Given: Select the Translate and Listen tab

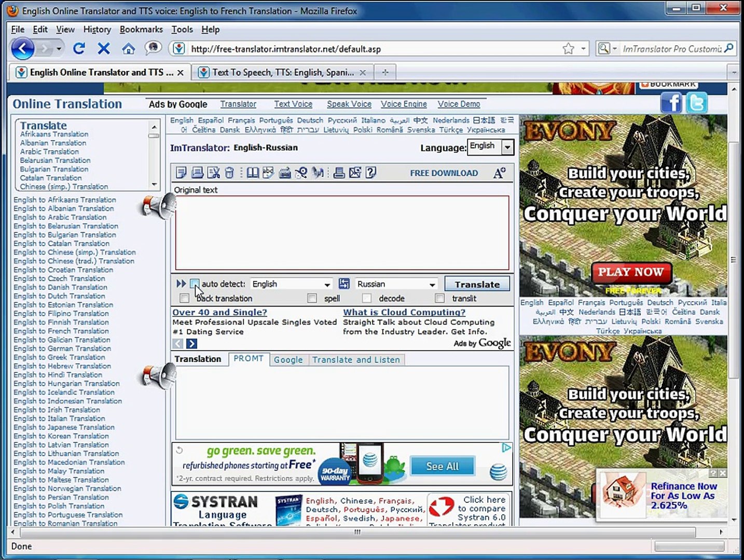Looking at the screenshot, I should click(x=356, y=360).
